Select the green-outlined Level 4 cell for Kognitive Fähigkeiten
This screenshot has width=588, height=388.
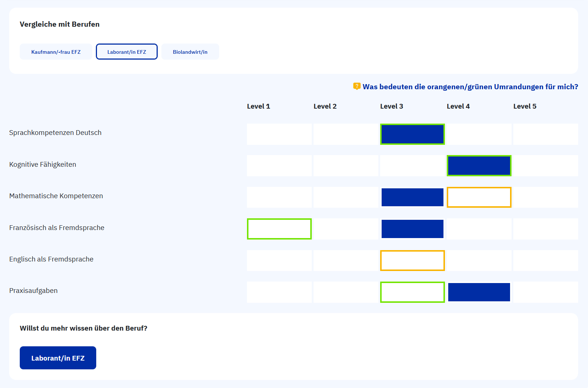[x=479, y=166]
